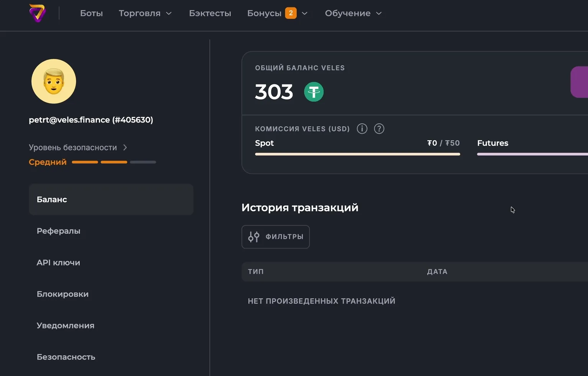Open the Бонусы dropdown
This screenshot has height=376, width=588.
[x=277, y=13]
